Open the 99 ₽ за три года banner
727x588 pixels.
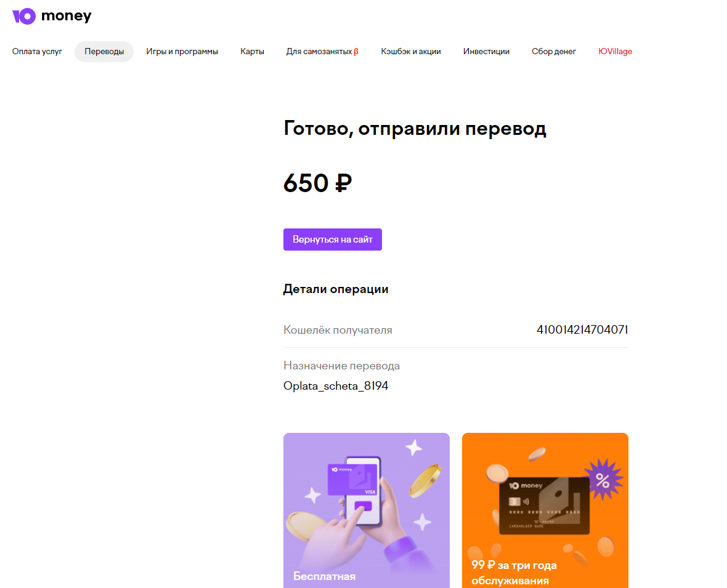coord(545,510)
